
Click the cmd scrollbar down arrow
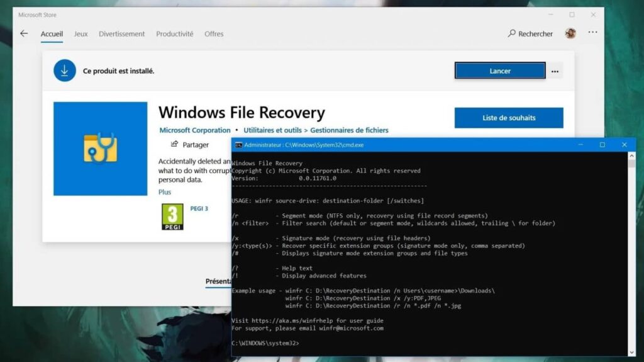pyautogui.click(x=631, y=353)
